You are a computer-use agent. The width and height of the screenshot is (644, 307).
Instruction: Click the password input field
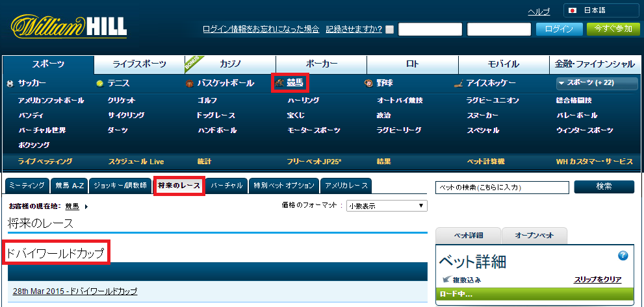(x=499, y=29)
